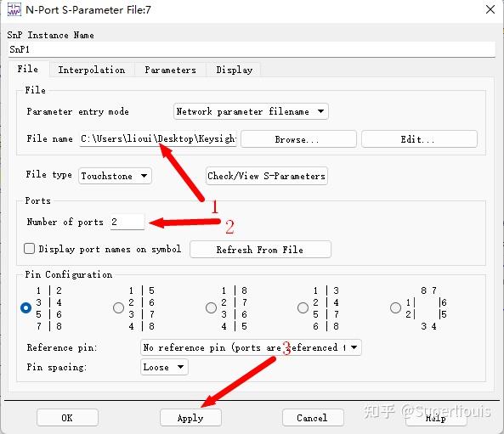
Task: Close the N-Port S-Parameter dialog
Action: [490, 9]
